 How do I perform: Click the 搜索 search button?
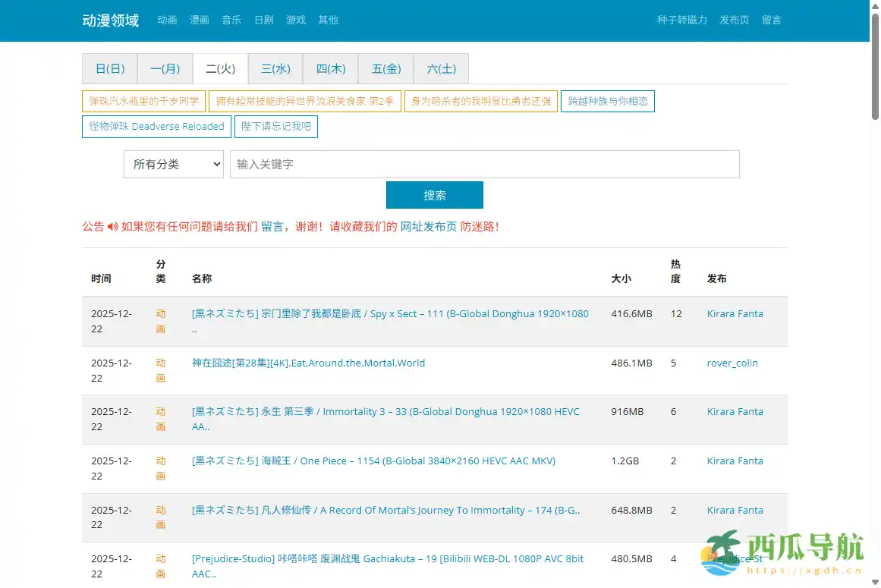435,195
